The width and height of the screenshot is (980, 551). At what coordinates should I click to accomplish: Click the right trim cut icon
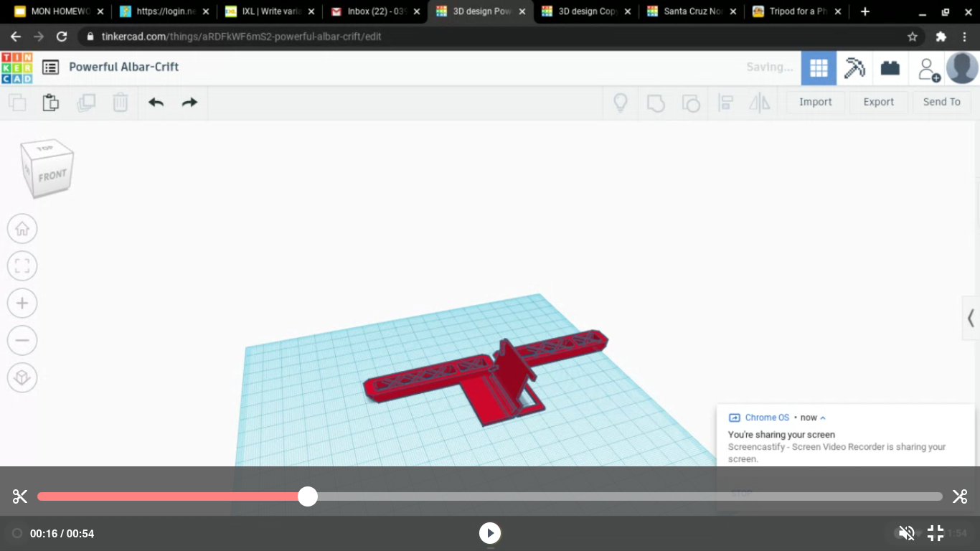point(960,496)
